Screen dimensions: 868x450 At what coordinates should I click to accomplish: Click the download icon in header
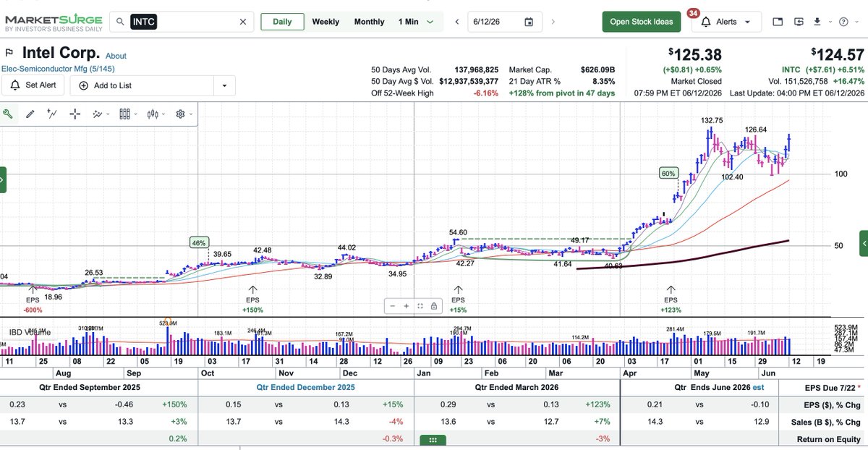[x=817, y=22]
